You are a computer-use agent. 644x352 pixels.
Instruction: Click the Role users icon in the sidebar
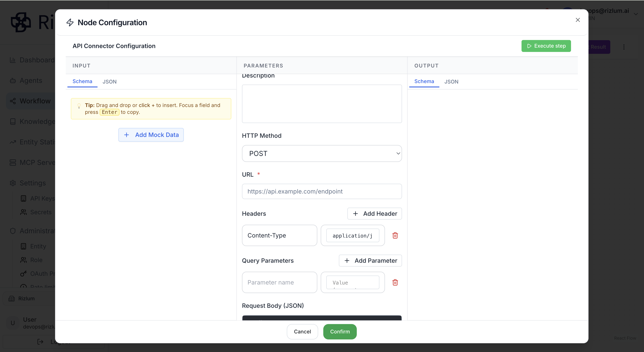23,260
